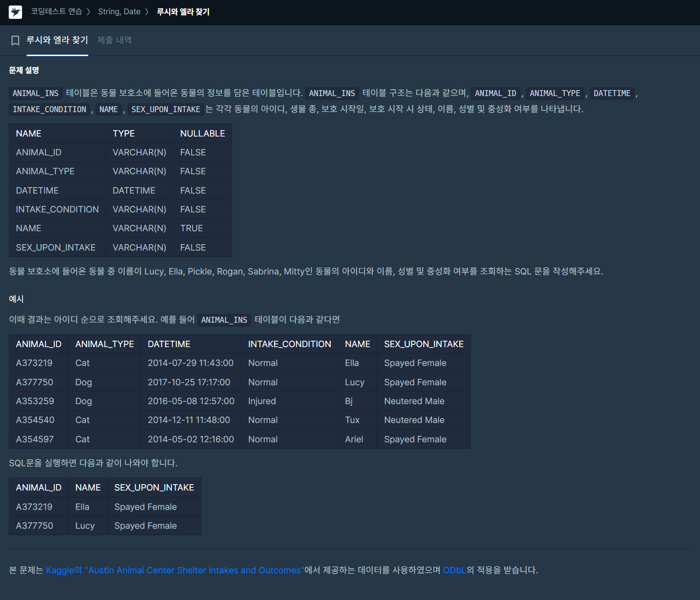The image size is (700, 600).
Task: Click the 예시 heading
Action: [x=16, y=299]
